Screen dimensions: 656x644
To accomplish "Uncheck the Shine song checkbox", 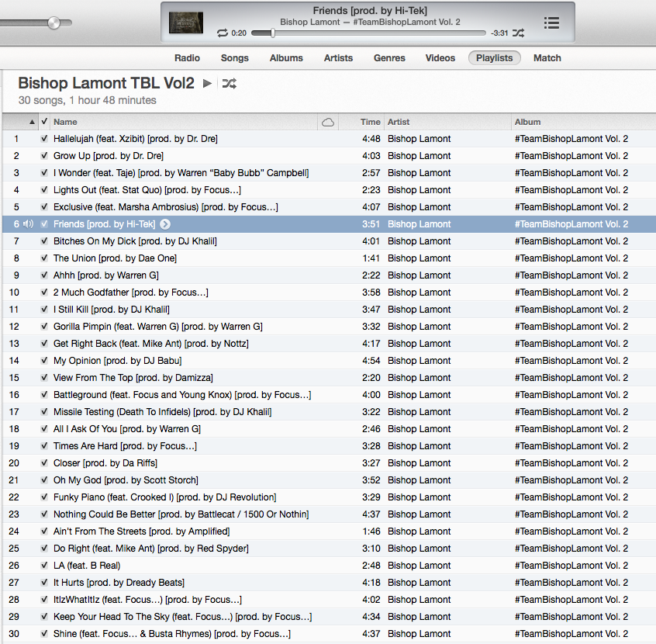I will [x=44, y=634].
